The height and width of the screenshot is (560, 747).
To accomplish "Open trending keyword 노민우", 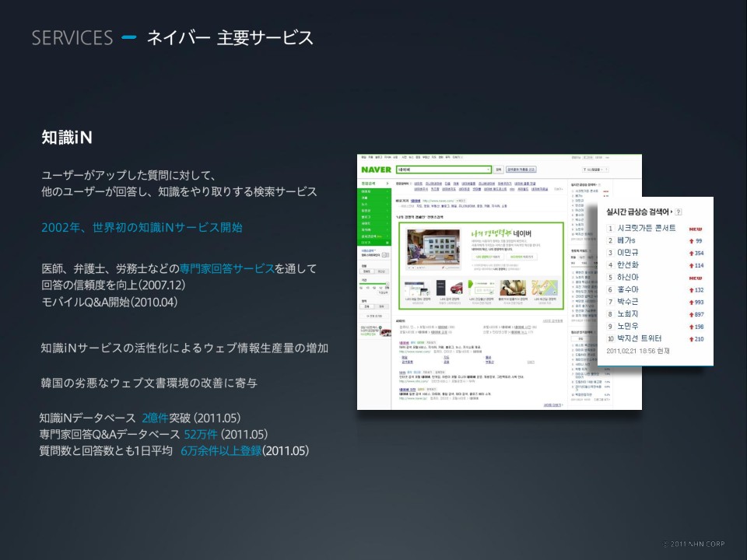I will [627, 326].
